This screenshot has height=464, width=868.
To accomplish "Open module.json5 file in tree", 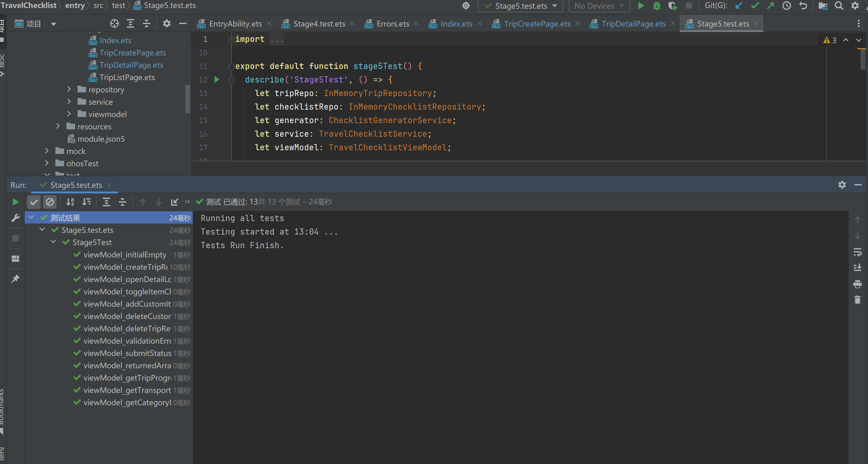I will pyautogui.click(x=101, y=139).
